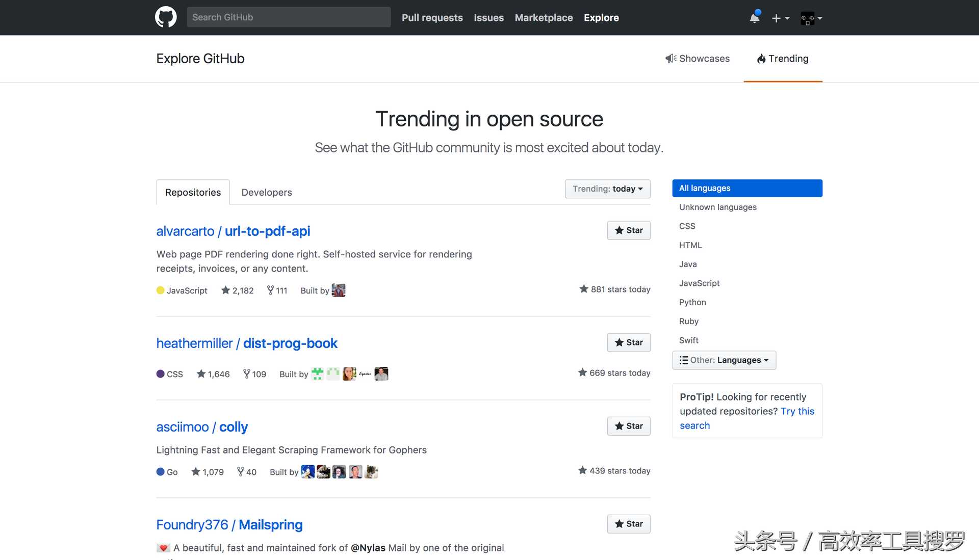Switch to the Developers tab
Image resolution: width=979 pixels, height=560 pixels.
click(x=266, y=192)
